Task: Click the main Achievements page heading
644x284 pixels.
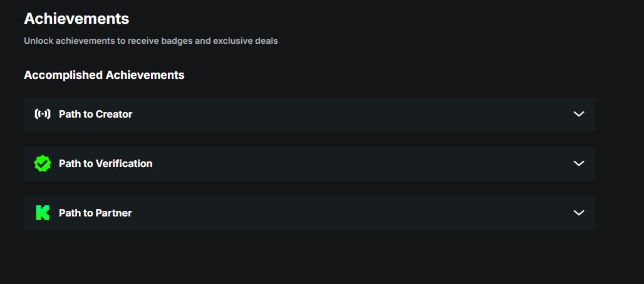Action: (76, 19)
